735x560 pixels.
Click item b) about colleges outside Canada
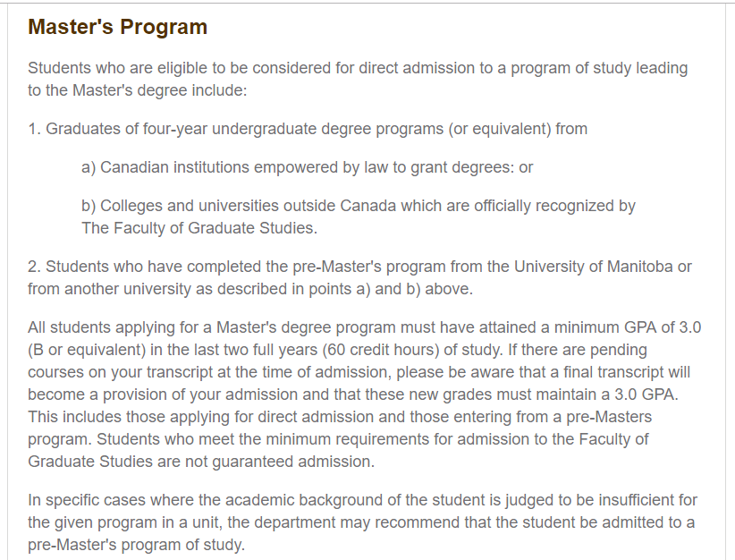[x=358, y=206]
